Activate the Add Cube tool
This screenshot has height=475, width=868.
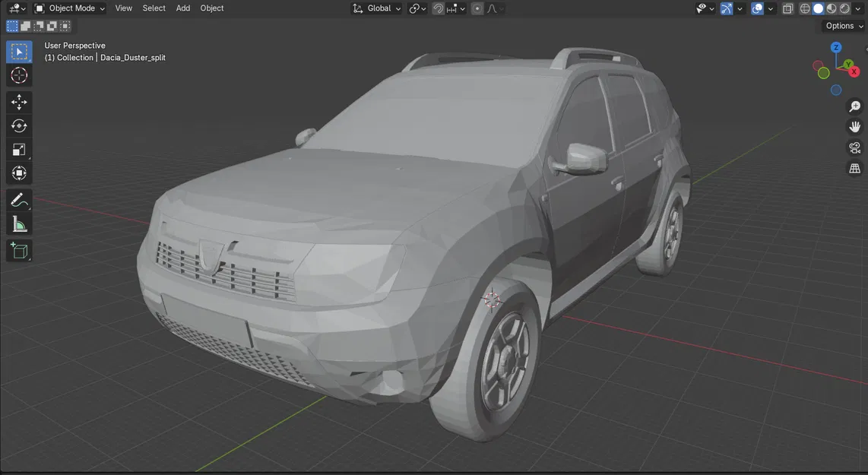(18, 251)
